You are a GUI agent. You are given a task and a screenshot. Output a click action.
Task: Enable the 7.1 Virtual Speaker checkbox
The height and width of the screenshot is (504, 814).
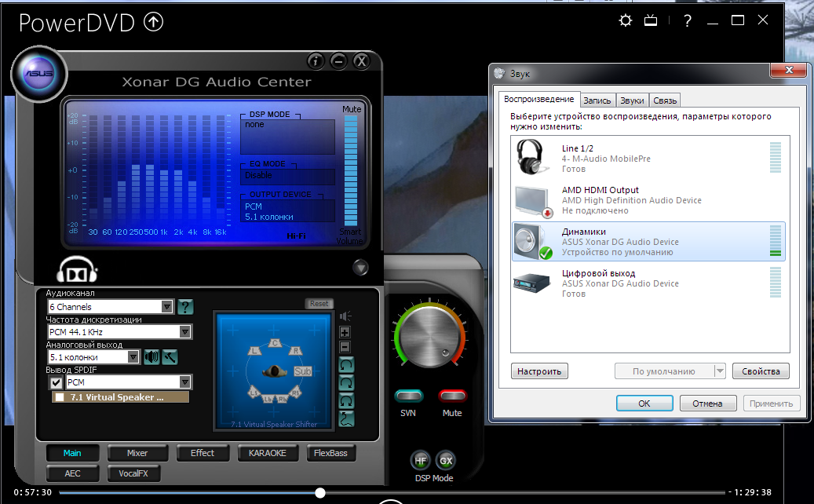click(60, 397)
